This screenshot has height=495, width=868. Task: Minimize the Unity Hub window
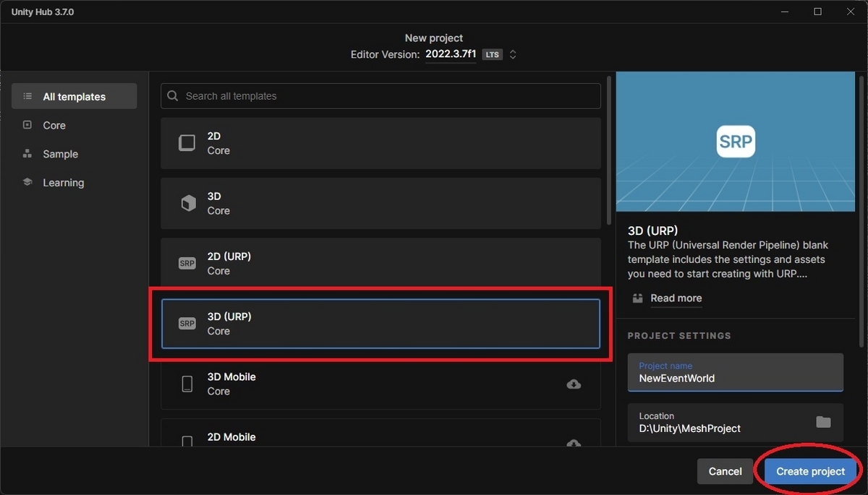pyautogui.click(x=785, y=12)
